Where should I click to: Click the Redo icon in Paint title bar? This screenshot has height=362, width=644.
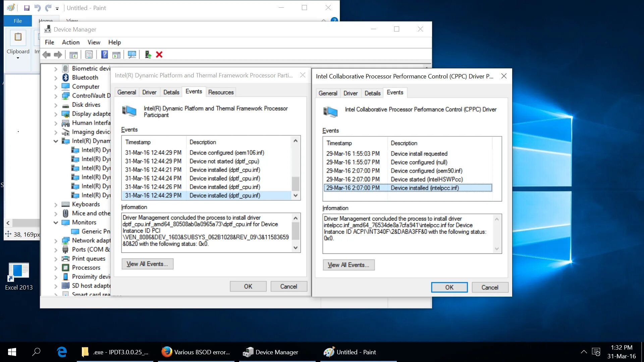[x=48, y=8]
